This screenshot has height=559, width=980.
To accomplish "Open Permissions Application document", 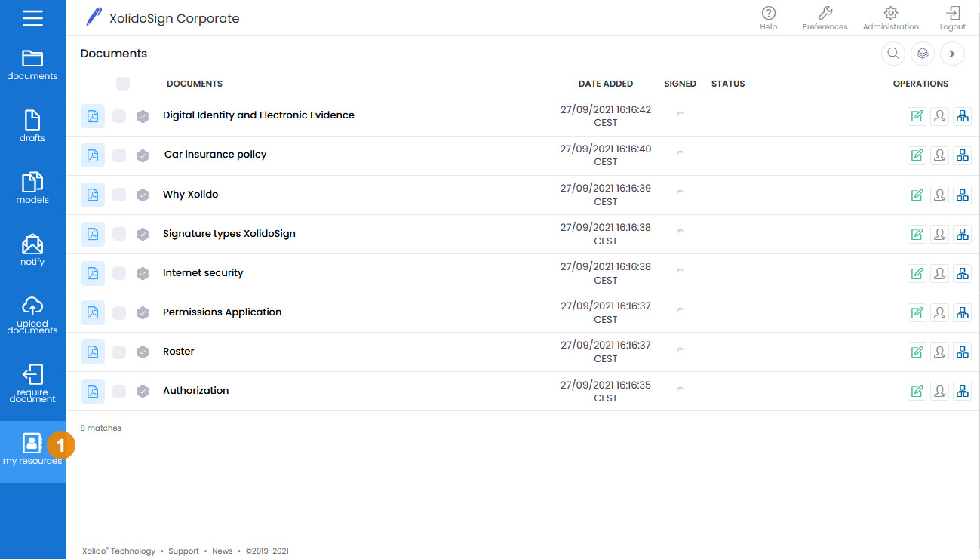I will pos(223,312).
